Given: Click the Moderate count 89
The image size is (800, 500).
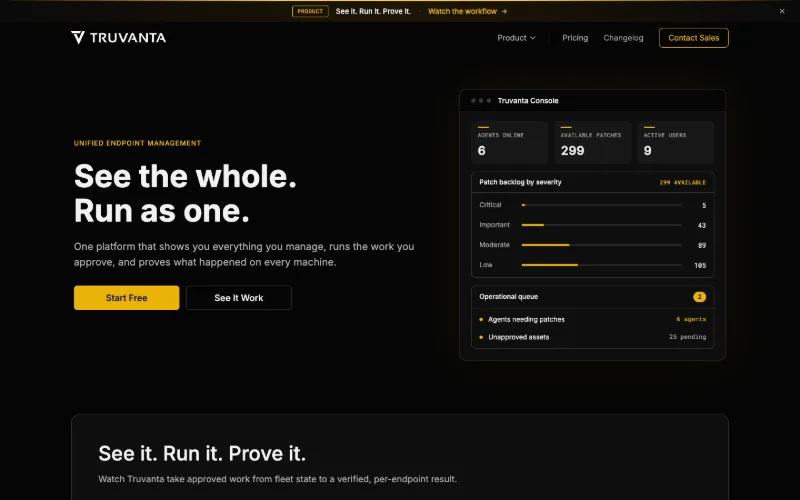Looking at the screenshot, I should [702, 245].
